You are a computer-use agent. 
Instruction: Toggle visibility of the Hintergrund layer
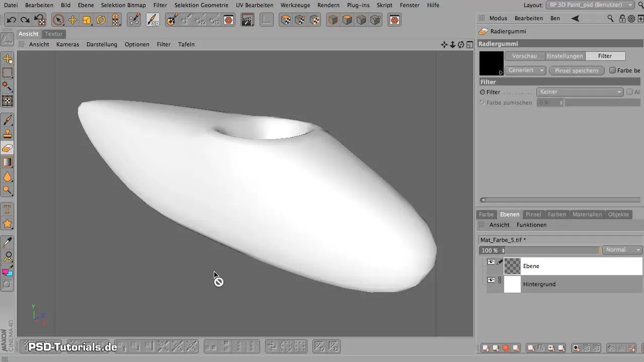click(x=491, y=280)
